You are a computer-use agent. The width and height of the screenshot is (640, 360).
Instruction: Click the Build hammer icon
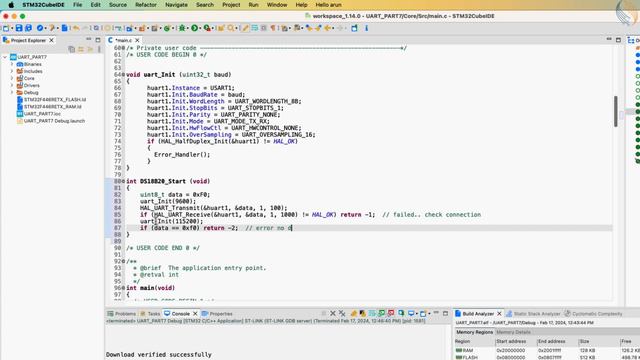tap(52, 28)
